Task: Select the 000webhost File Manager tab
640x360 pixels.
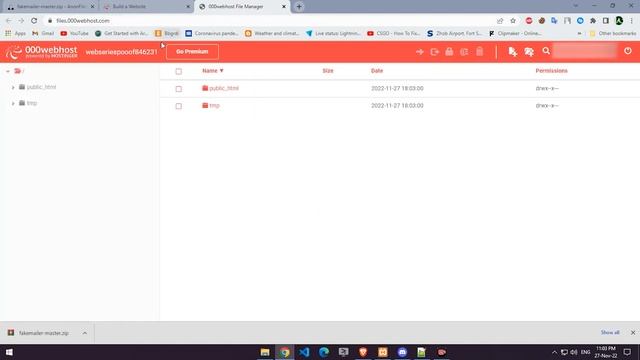Action: pyautogui.click(x=242, y=7)
